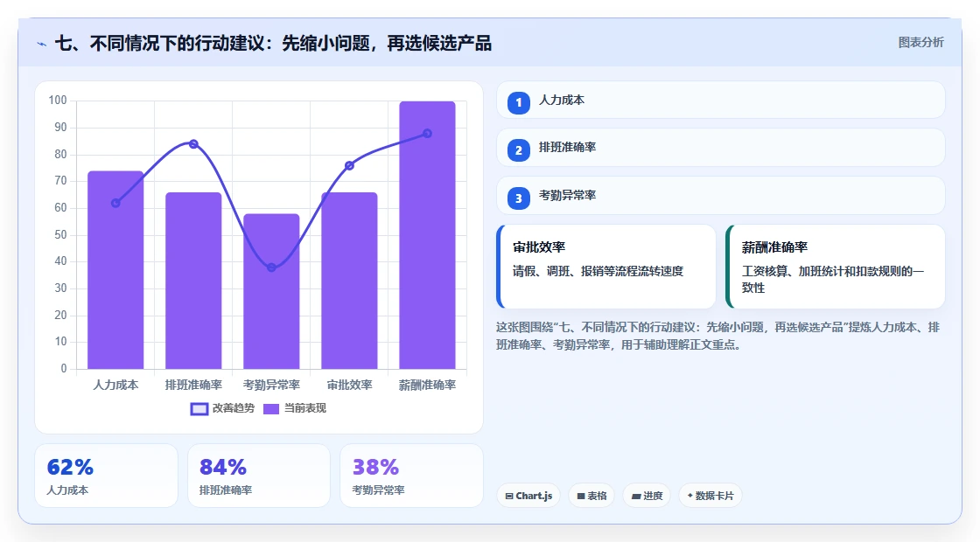Select the 排班准确率 list row
Viewport: 980px width, 542px height.
tap(720, 148)
